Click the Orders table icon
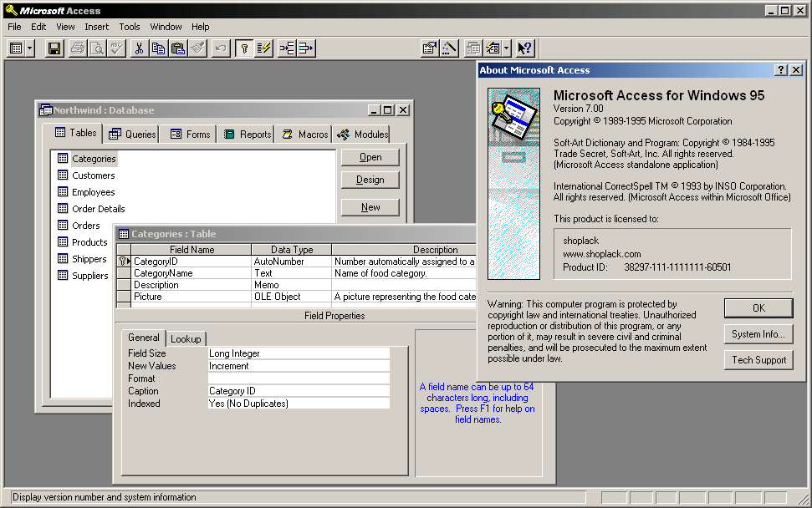This screenshot has height=508, width=812. point(63,226)
